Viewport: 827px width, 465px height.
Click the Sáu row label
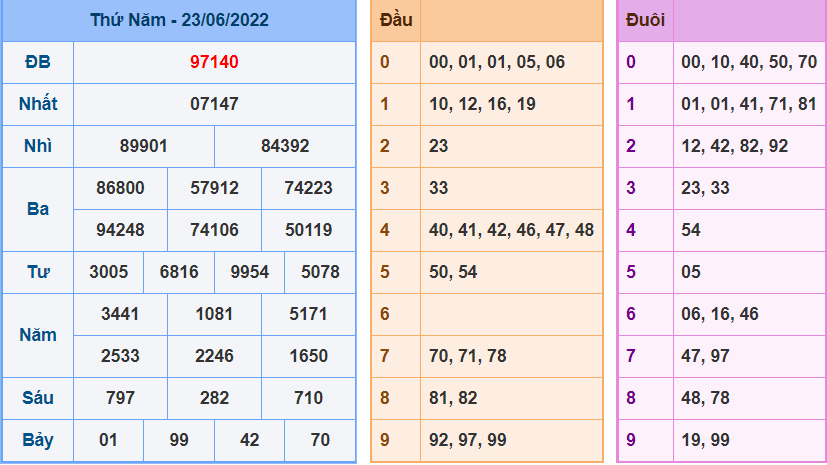click(38, 398)
